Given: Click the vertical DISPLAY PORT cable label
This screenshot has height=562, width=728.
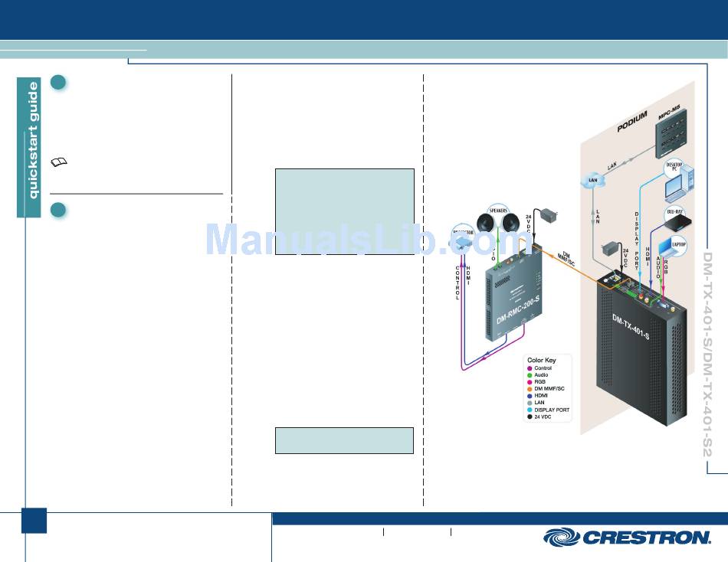Looking at the screenshot, I should click(x=637, y=241).
